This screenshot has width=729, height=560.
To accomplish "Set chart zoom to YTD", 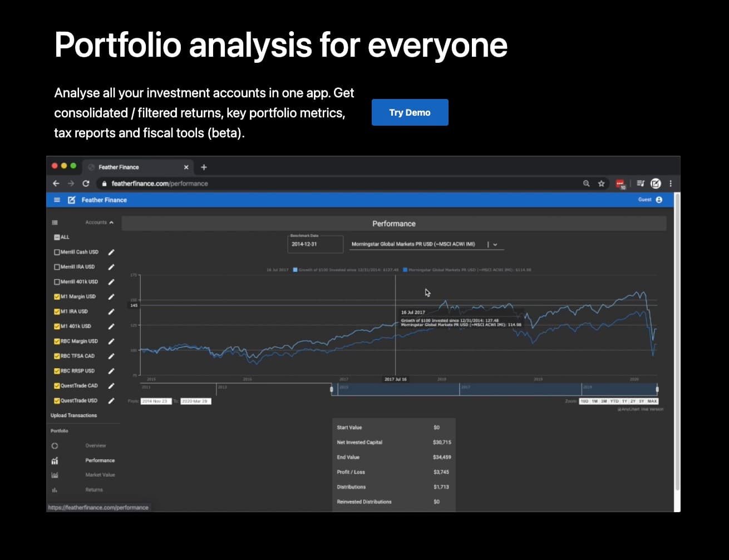I will pyautogui.click(x=614, y=401).
